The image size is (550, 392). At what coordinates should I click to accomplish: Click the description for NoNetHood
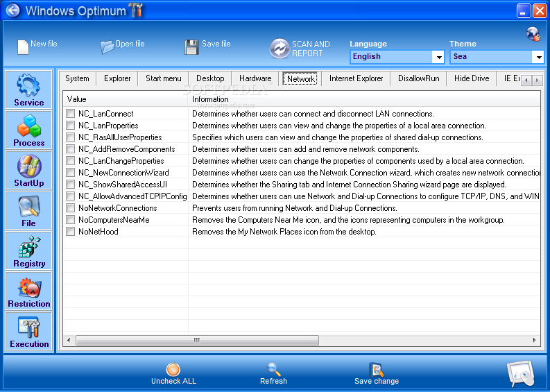(284, 232)
